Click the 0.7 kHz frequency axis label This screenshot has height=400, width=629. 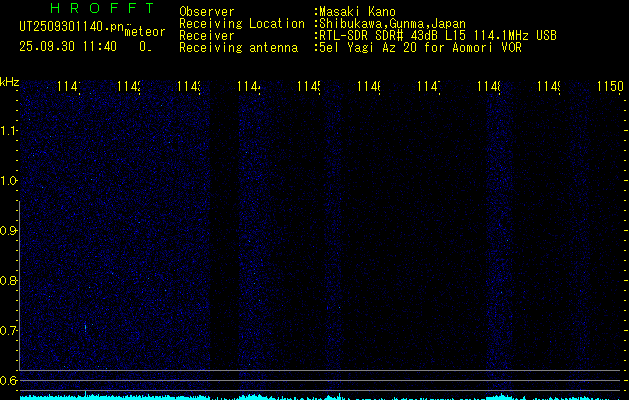pyautogui.click(x=8, y=331)
